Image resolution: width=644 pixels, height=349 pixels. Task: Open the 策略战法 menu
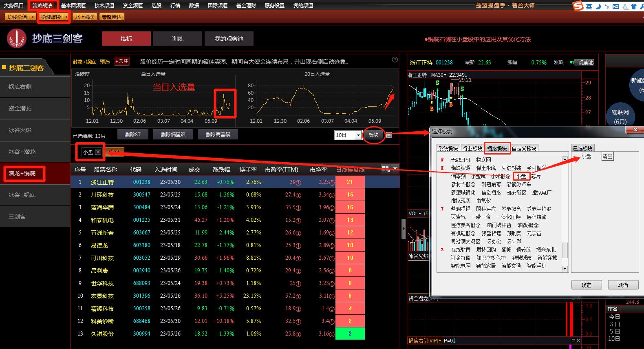pyautogui.click(x=42, y=5)
